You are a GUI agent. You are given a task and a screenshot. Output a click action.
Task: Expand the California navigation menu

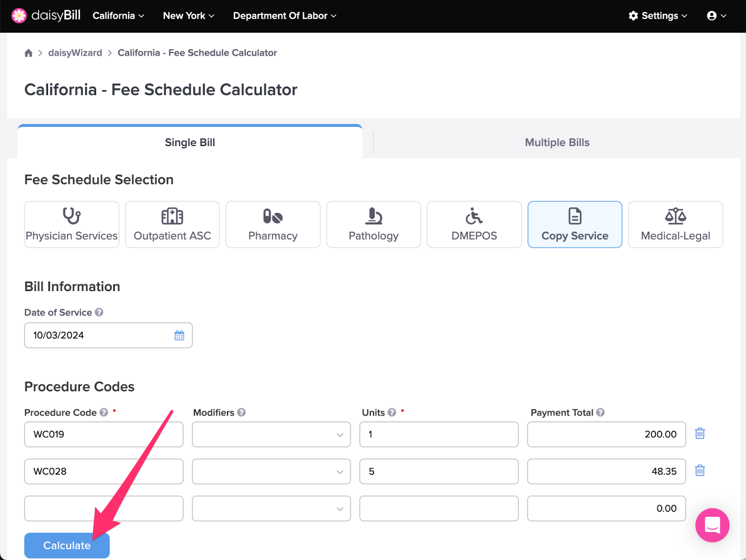point(118,16)
